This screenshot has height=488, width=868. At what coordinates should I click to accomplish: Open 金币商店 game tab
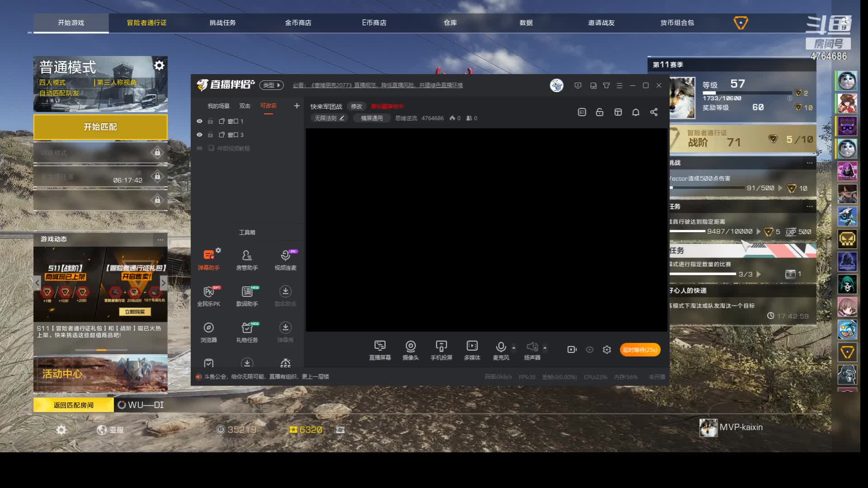[x=298, y=23]
